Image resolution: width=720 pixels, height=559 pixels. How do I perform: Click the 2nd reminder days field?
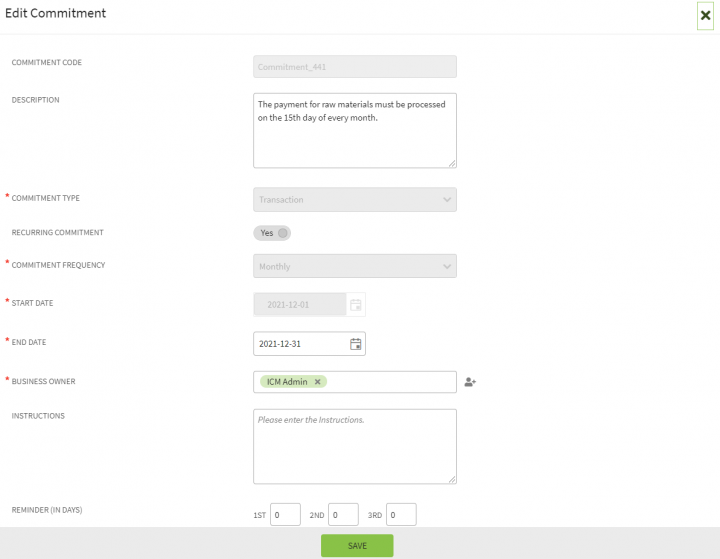(x=343, y=515)
